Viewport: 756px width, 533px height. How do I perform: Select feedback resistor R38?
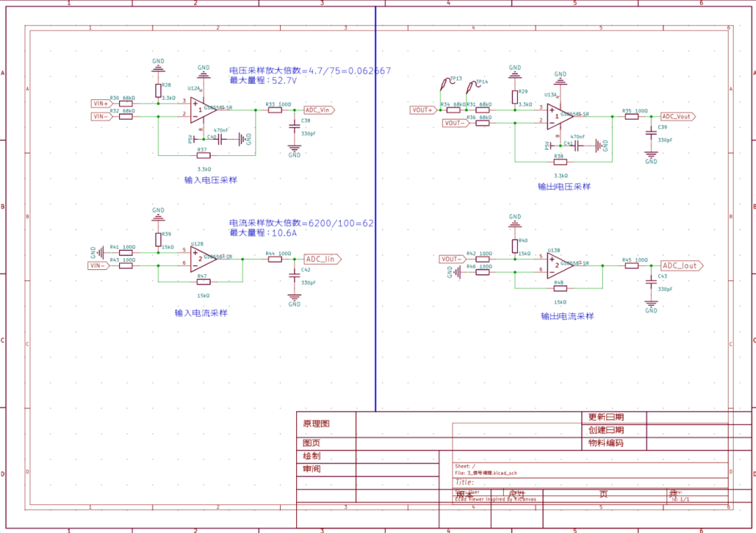point(560,162)
